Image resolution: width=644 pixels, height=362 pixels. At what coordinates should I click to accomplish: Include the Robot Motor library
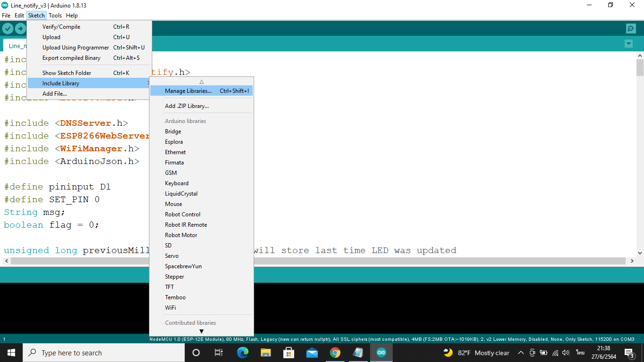click(x=201, y=235)
